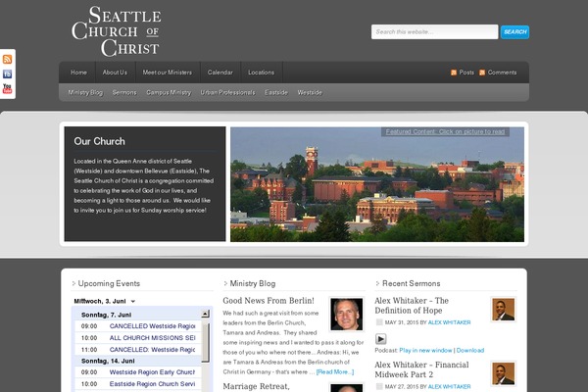Open Campus Ministry submenu link

pos(169,92)
